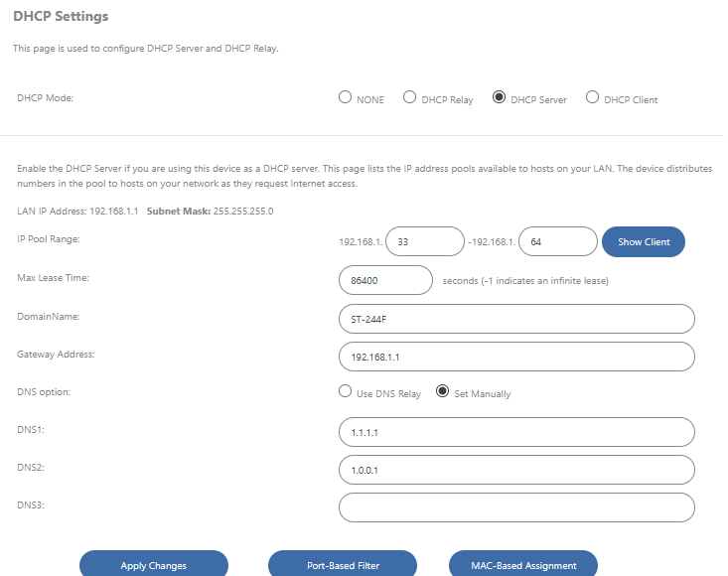Click the IP pool start field
The height and width of the screenshot is (576, 728).
(x=424, y=241)
